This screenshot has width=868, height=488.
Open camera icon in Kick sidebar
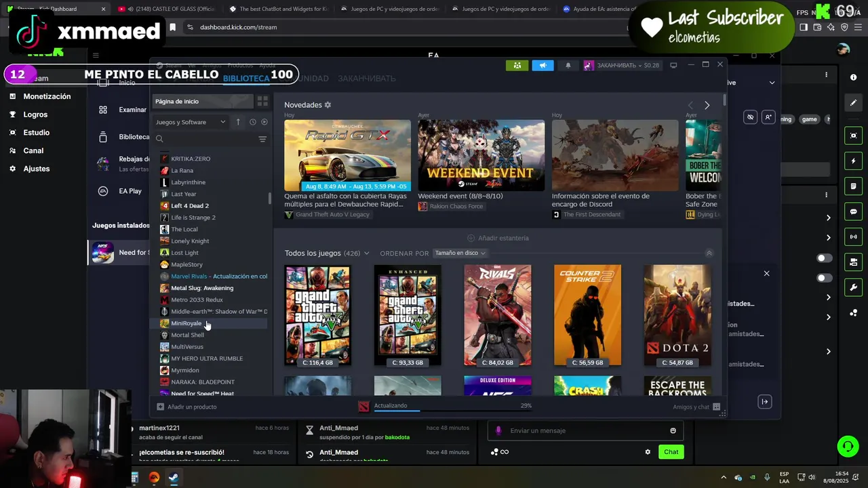point(853,136)
